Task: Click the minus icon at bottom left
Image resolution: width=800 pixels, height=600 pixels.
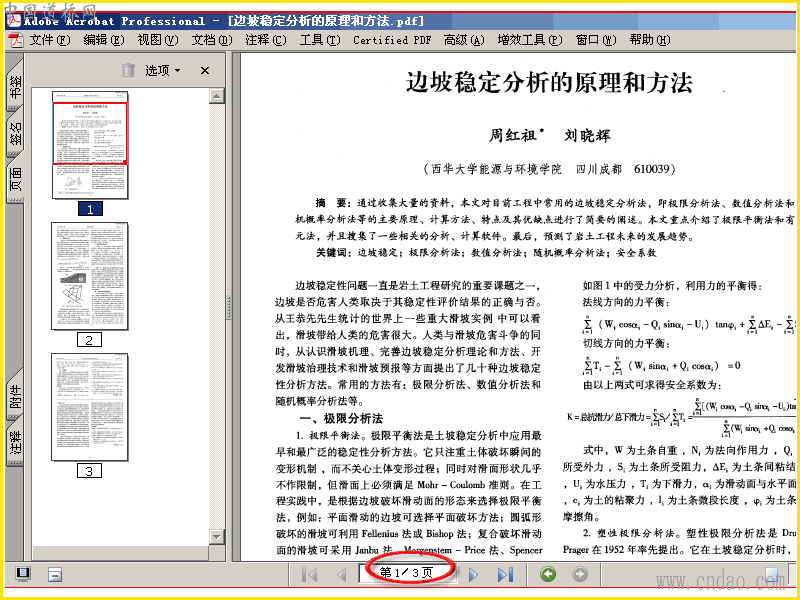Action: point(55,575)
